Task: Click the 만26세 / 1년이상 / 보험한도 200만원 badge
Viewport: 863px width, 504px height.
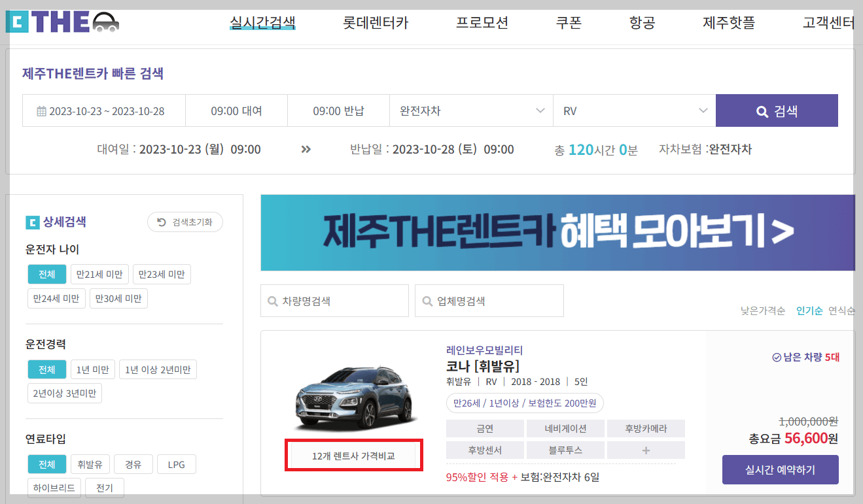Action: click(525, 403)
